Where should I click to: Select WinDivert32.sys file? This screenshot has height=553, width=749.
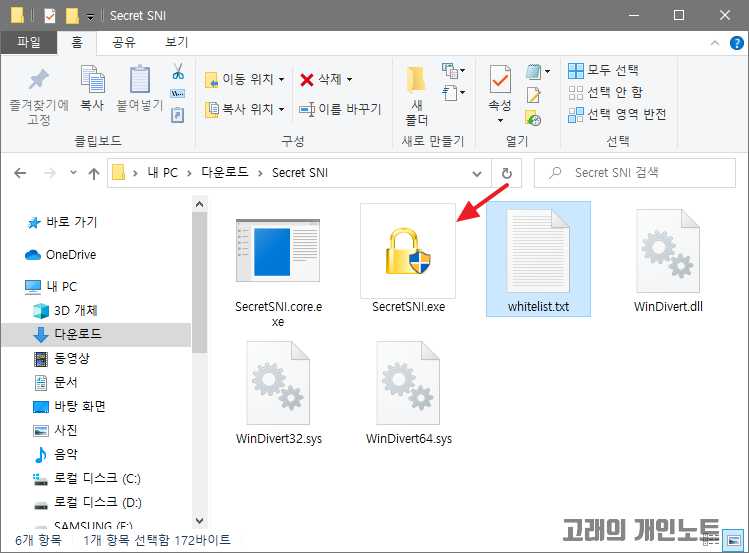pyautogui.click(x=278, y=393)
